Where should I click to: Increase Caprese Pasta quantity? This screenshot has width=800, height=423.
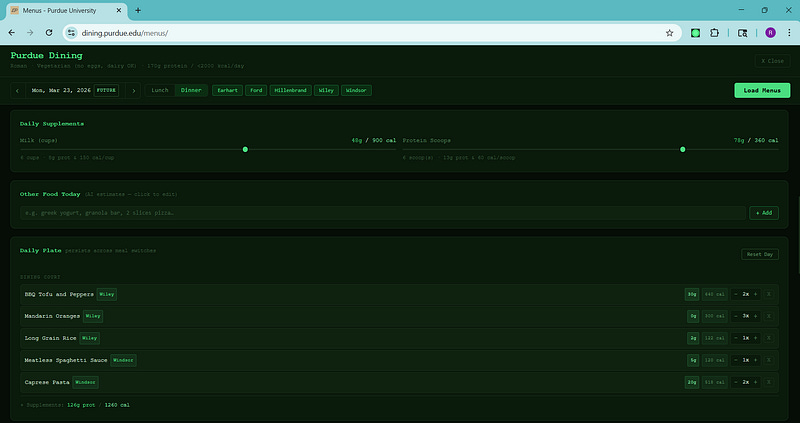756,382
